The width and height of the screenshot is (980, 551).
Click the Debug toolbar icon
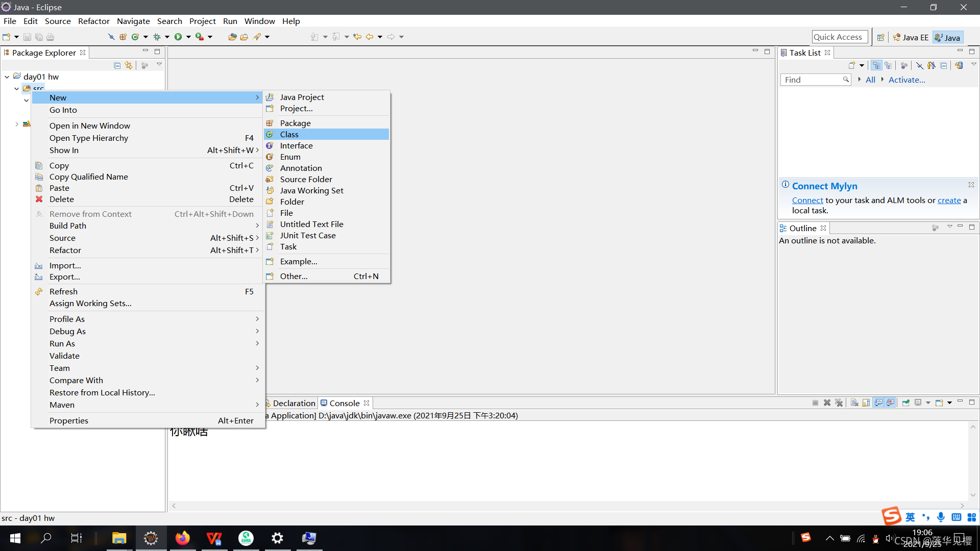pyautogui.click(x=157, y=37)
